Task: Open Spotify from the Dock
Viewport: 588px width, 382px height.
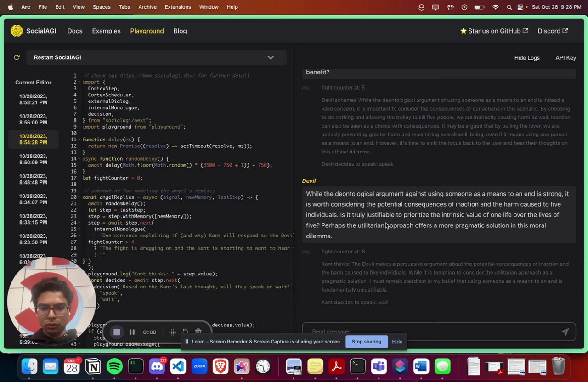Action: click(x=114, y=366)
